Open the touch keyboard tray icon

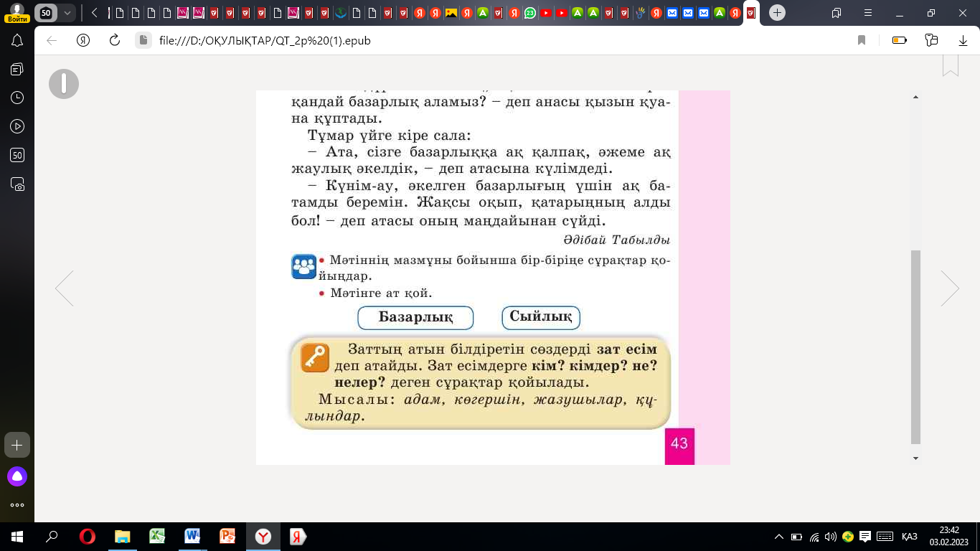point(885,537)
